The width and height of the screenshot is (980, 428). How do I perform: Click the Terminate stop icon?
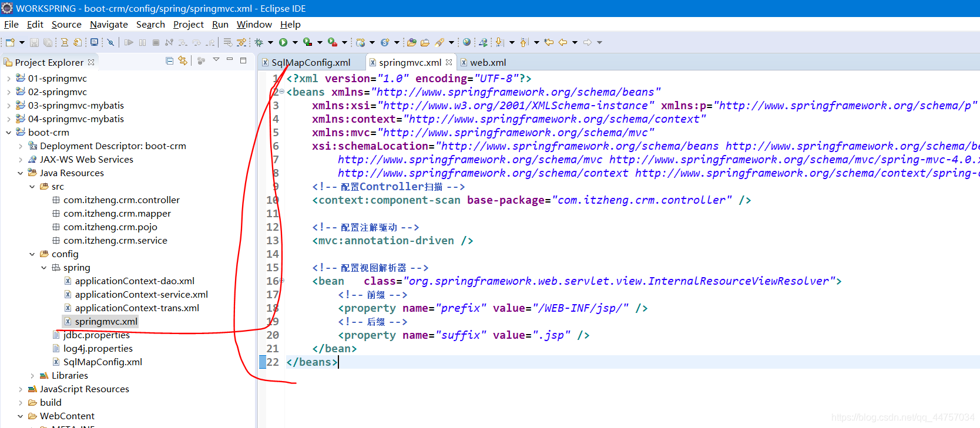(x=156, y=42)
